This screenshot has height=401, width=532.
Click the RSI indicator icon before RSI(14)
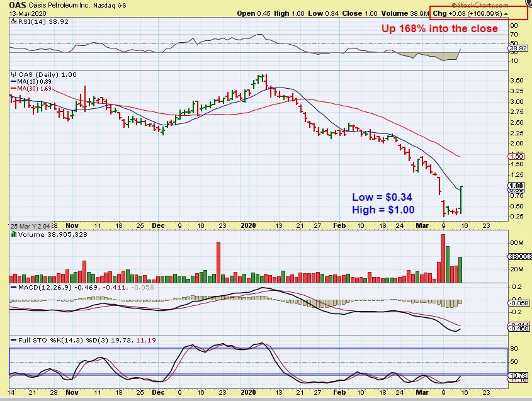click(13, 21)
